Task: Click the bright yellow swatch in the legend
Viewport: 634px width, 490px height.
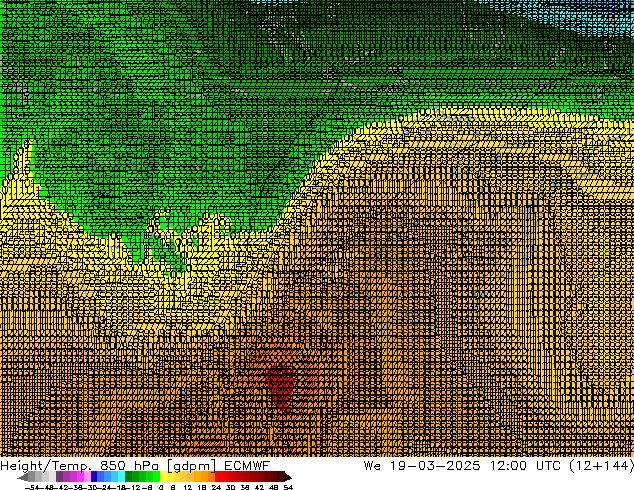Action: pos(163,476)
